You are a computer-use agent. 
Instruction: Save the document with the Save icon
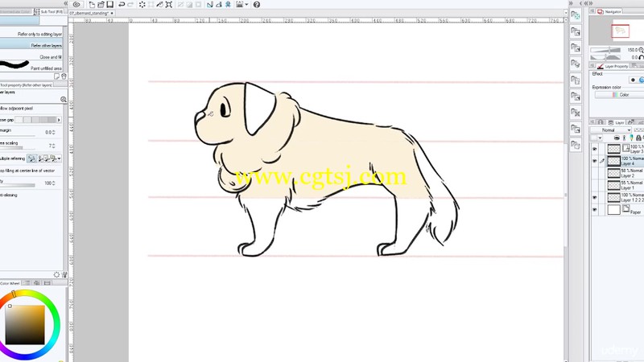[x=110, y=5]
